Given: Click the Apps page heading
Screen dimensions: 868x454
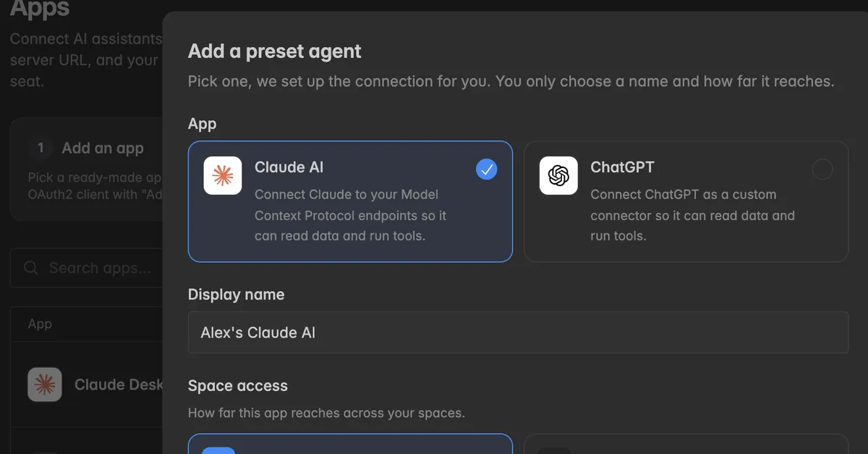Looking at the screenshot, I should tap(40, 9).
